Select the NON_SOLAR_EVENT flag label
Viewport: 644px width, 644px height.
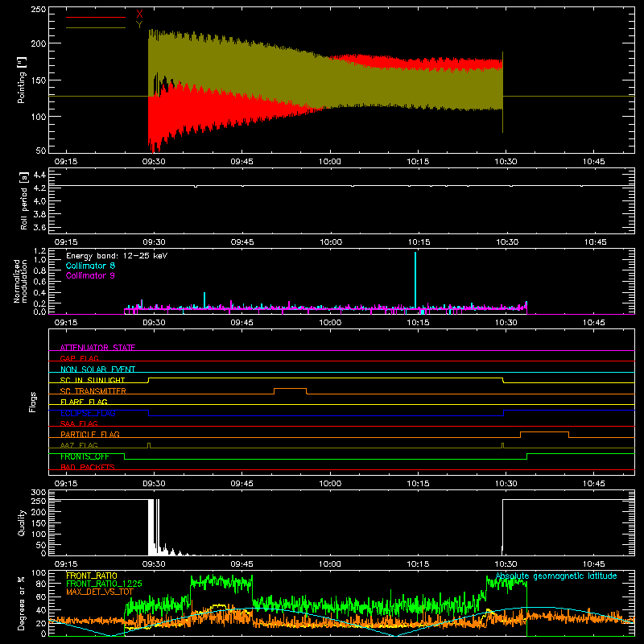pos(97,369)
